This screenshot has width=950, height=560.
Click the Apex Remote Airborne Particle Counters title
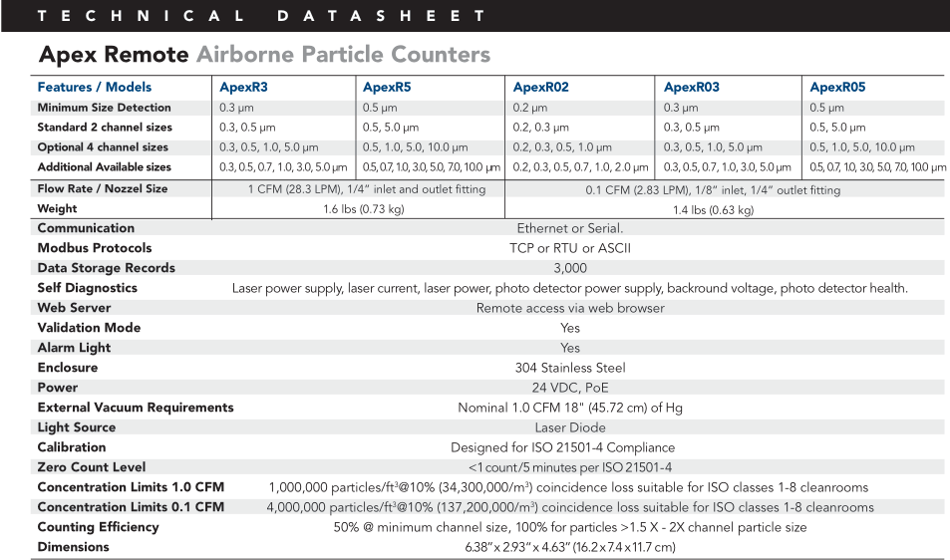click(264, 54)
